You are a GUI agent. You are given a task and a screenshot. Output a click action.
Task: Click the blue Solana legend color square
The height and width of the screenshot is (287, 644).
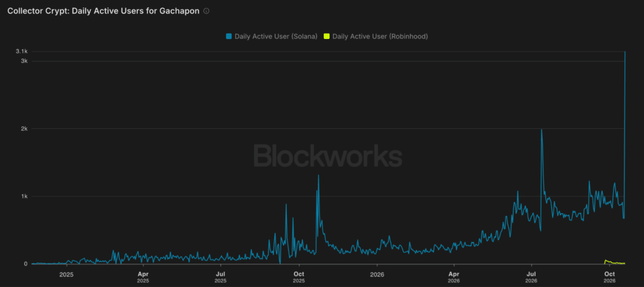pyautogui.click(x=229, y=36)
